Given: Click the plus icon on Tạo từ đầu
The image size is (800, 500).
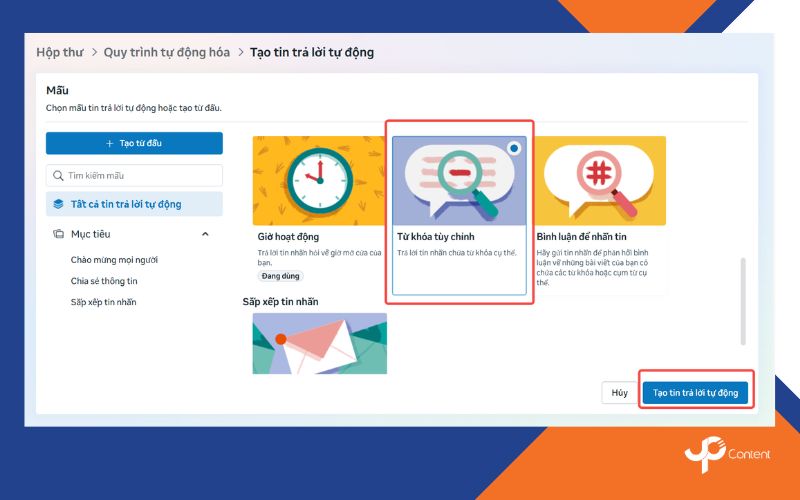Looking at the screenshot, I should [110, 143].
